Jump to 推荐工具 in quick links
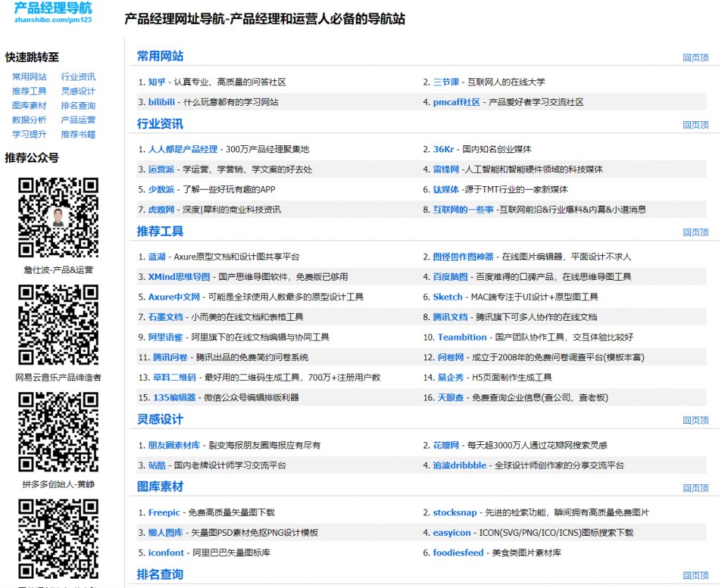 click(30, 91)
